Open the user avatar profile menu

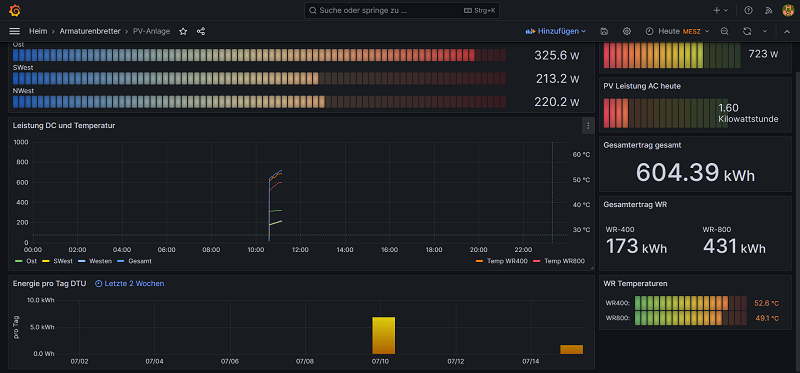click(x=788, y=10)
